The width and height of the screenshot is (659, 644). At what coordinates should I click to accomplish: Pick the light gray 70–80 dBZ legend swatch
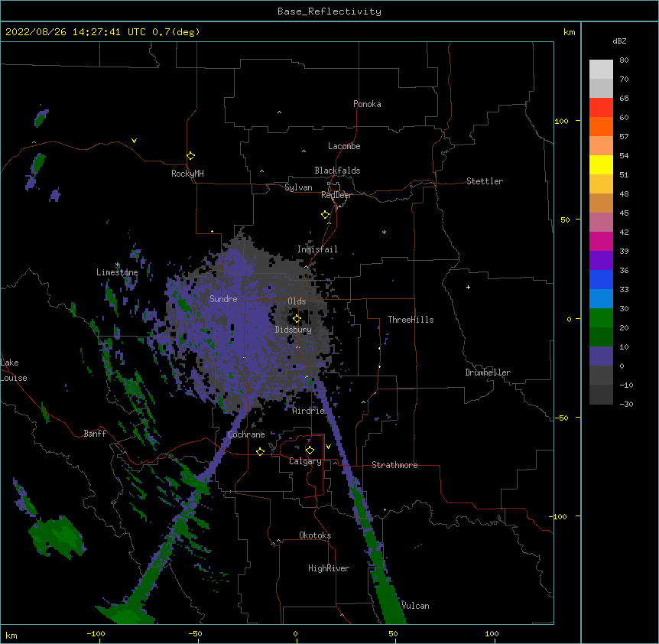(601, 70)
